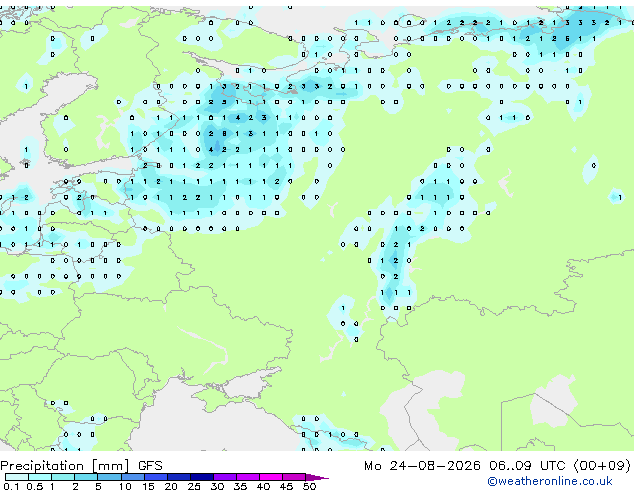Click the 20–25 mm legend color swatch

[x=178, y=477]
